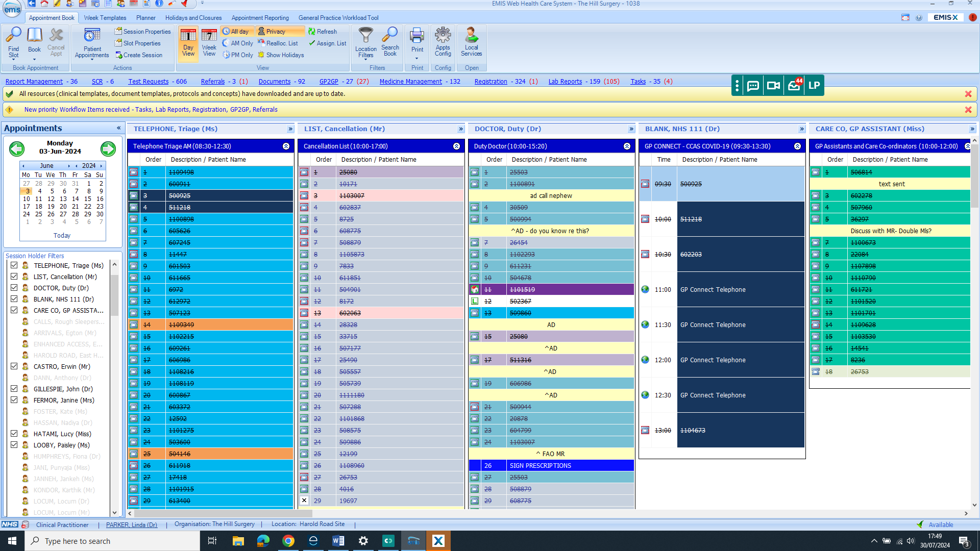Screen dimensions: 980x551
Task: Go to next day with green right arrow
Action: (x=108, y=148)
